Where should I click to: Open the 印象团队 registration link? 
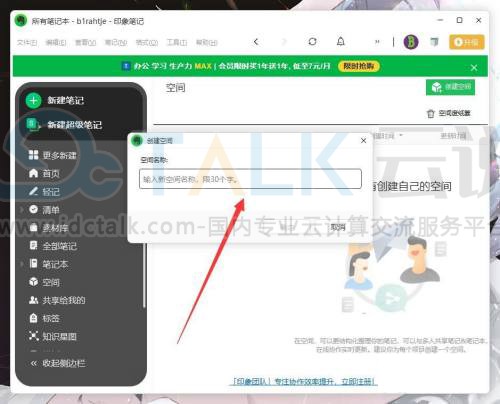click(303, 381)
